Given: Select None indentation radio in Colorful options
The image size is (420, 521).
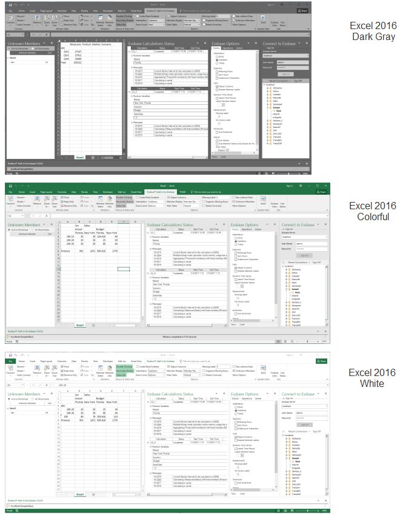Looking at the screenshot, I should (x=236, y=238).
